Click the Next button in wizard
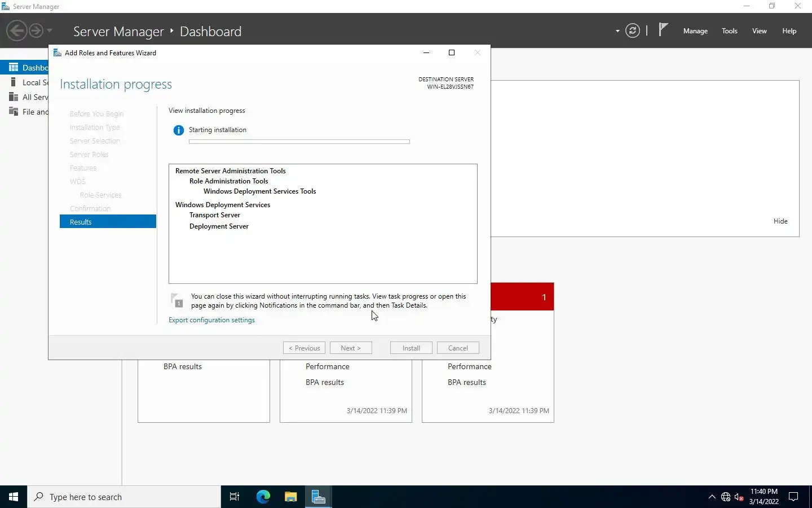Viewport: 812px width, 508px height. tap(351, 348)
